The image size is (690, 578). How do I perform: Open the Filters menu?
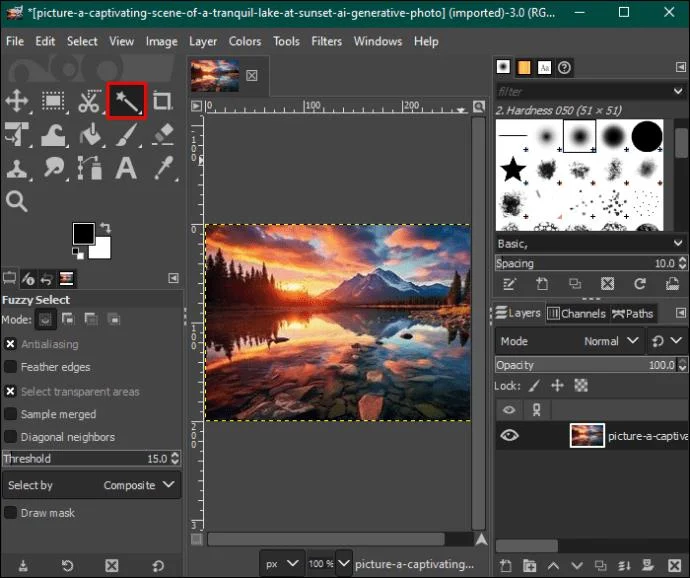tap(327, 41)
